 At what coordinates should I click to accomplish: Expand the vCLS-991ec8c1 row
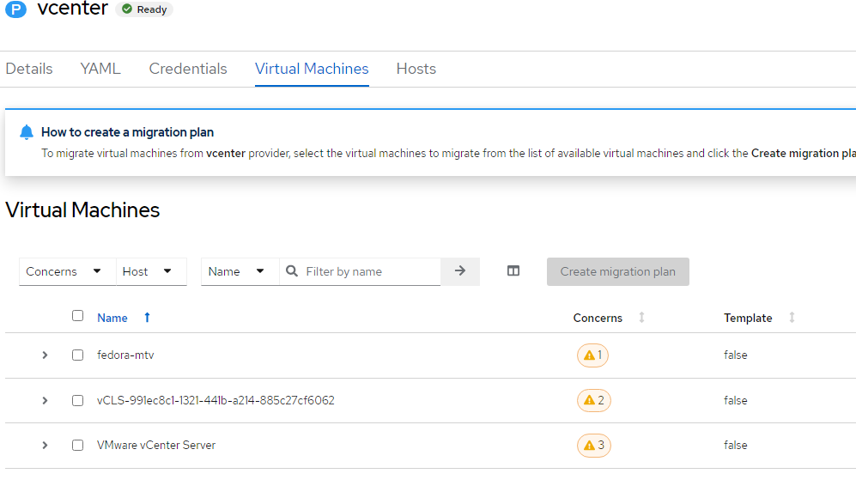tap(45, 401)
